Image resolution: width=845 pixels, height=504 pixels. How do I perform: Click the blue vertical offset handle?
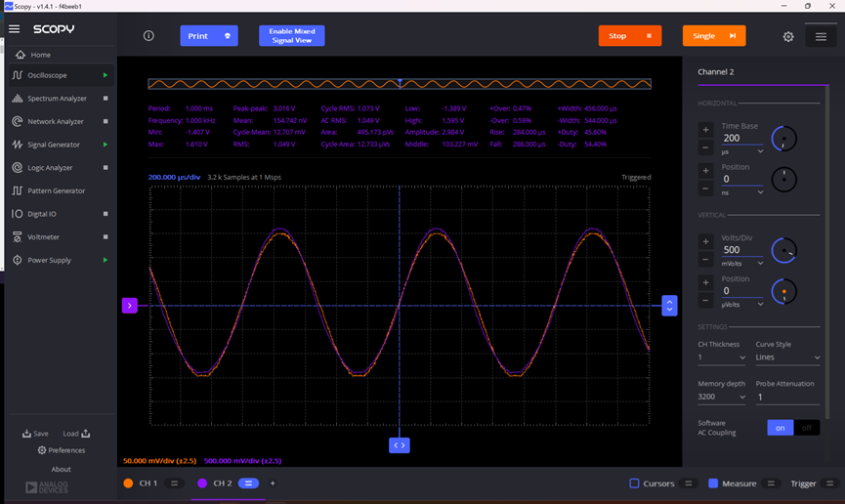pyautogui.click(x=669, y=306)
